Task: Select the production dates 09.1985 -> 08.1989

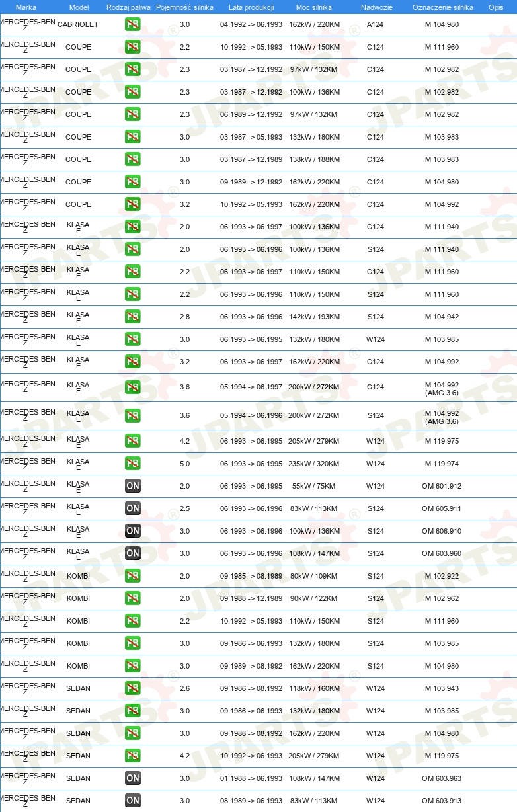Action: (251, 576)
